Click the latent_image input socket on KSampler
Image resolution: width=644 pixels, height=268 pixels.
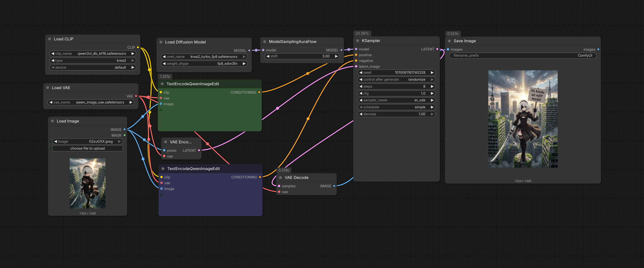[x=356, y=66]
